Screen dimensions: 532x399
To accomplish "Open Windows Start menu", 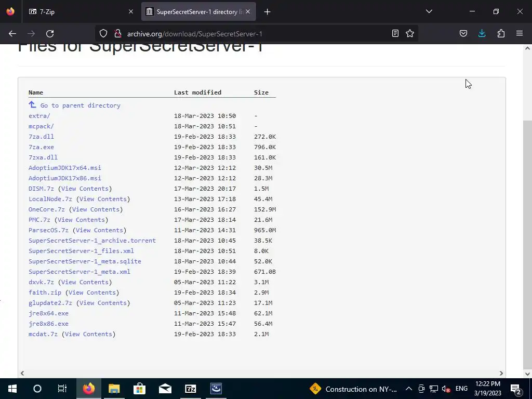I will 12,389.
